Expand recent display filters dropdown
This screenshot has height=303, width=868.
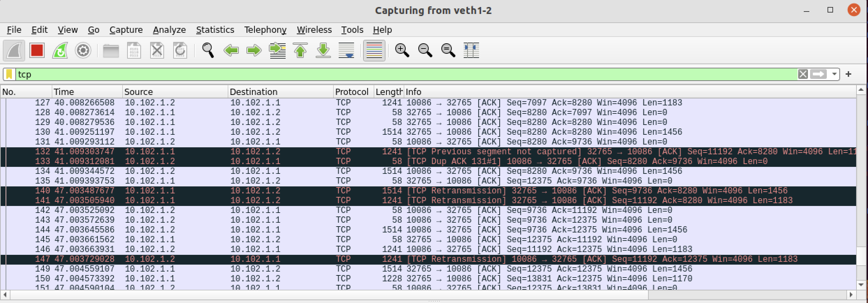coord(834,74)
